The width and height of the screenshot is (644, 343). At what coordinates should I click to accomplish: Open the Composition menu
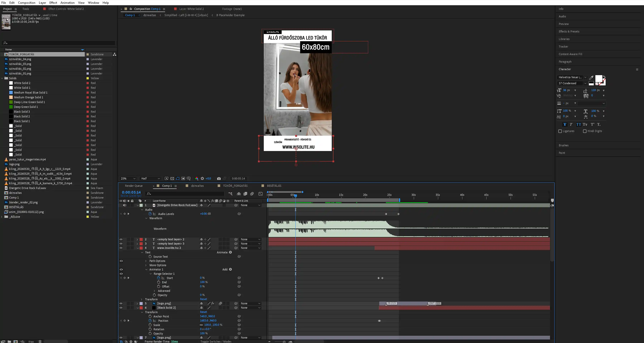26,3
